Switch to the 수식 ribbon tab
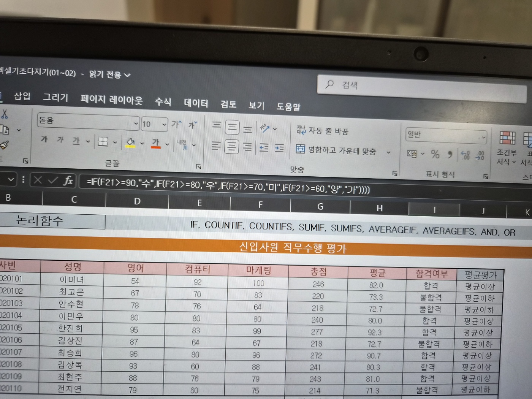The width and height of the screenshot is (532, 399). [163, 101]
